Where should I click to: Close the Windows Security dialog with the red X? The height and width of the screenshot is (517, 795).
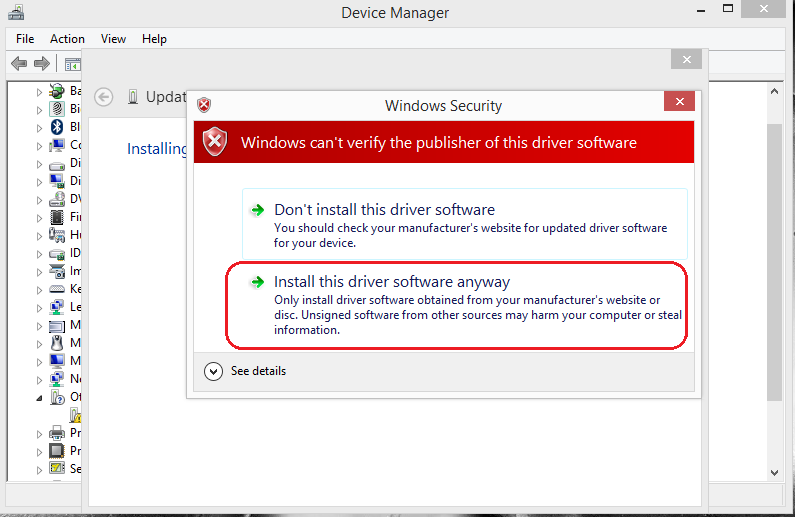[x=679, y=101]
